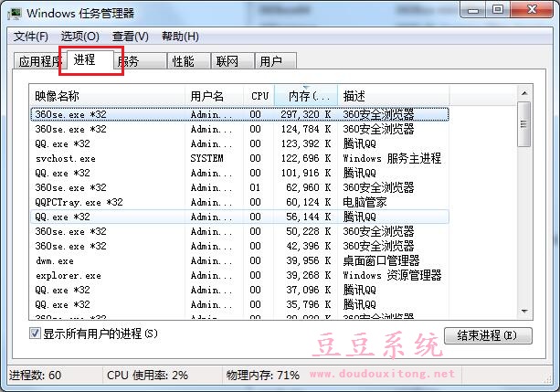The image size is (560, 392).
Task: Switch to the 用户 tab
Action: (x=275, y=61)
